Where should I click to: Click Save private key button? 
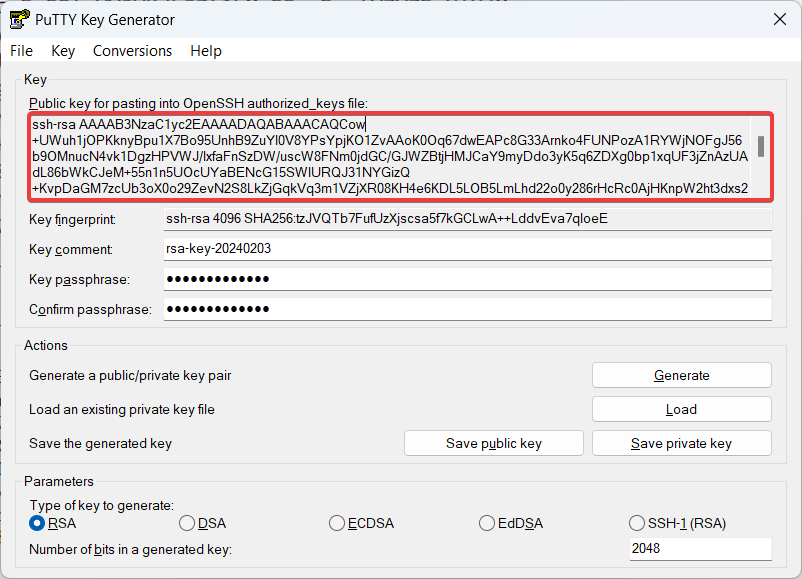682,443
